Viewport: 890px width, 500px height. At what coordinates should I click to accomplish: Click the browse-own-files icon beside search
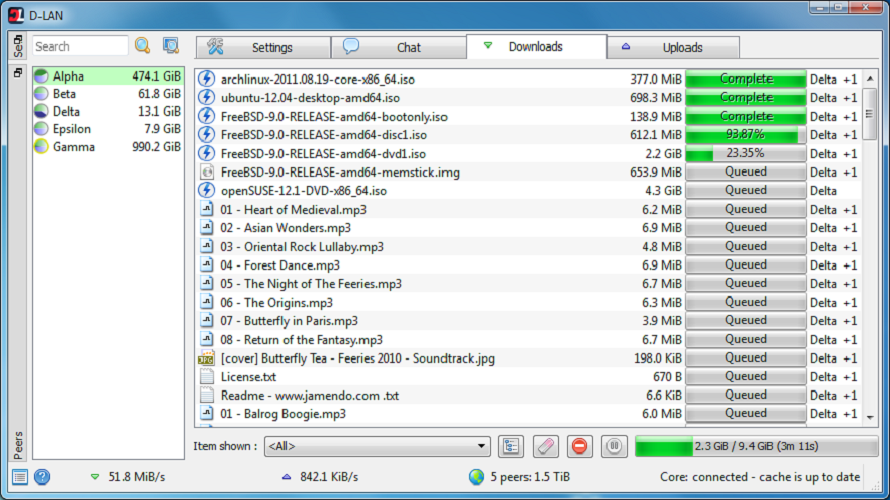click(x=170, y=45)
